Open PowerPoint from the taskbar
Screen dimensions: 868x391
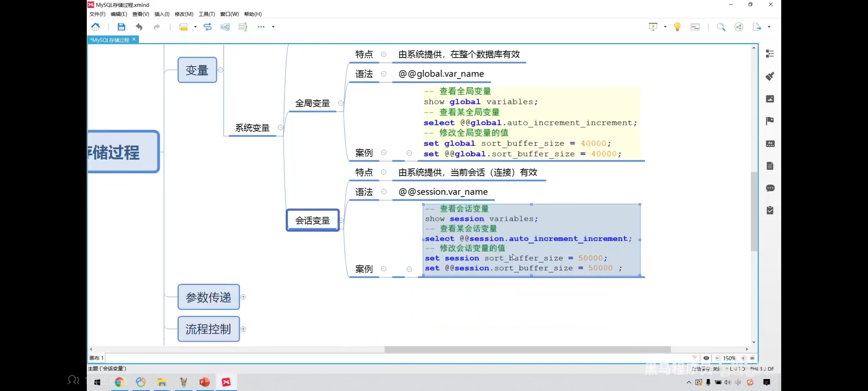[x=205, y=382]
